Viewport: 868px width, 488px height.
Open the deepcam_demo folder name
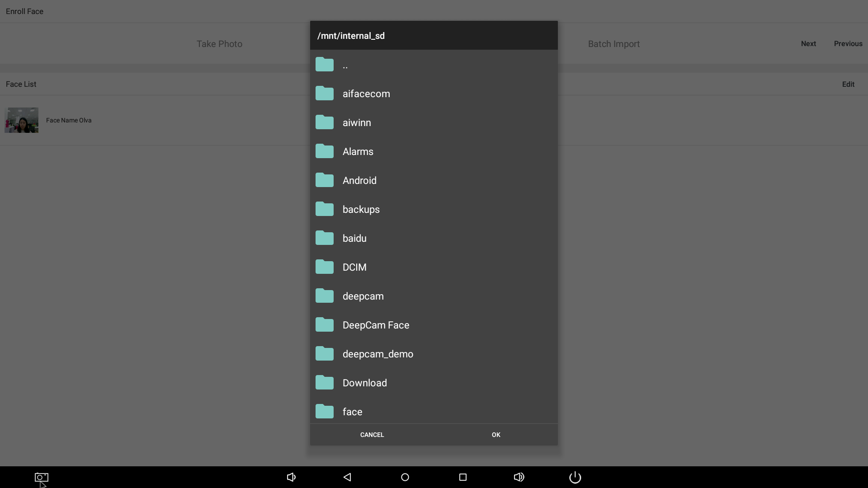pyautogui.click(x=378, y=354)
